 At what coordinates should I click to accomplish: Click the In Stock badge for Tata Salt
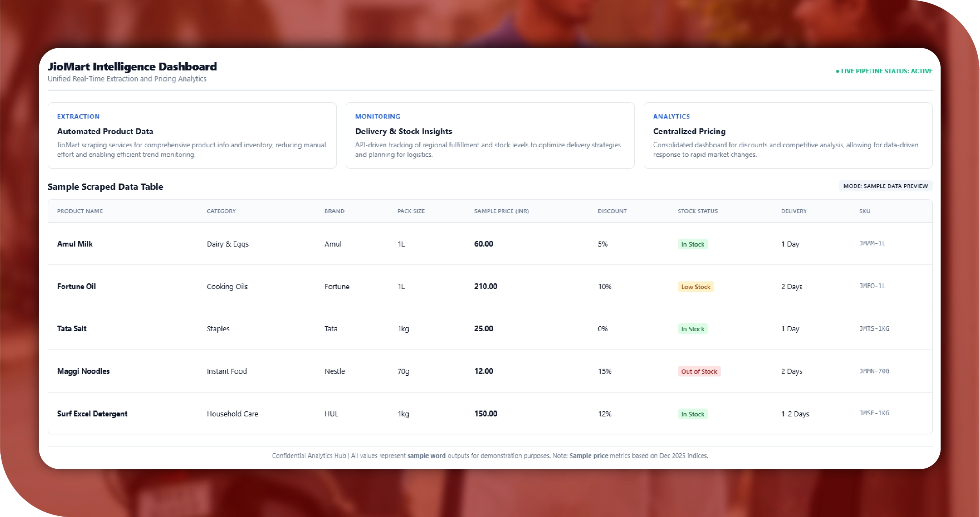point(692,329)
